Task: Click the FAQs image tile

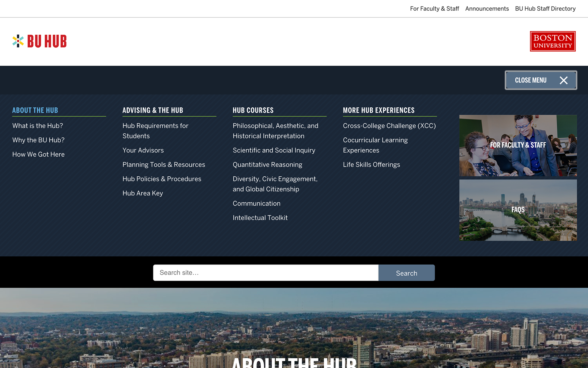Action: (518, 210)
